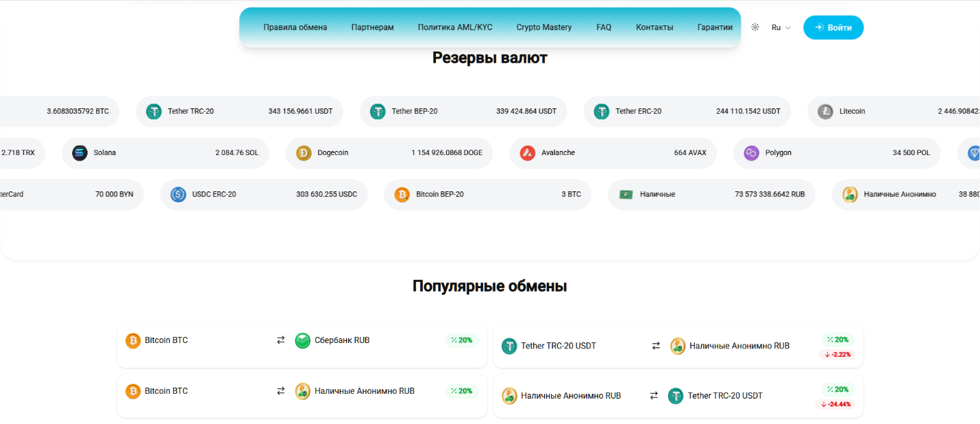This screenshot has width=980, height=424.
Task: Open Политика AML/KYC page link
Action: [x=455, y=27]
